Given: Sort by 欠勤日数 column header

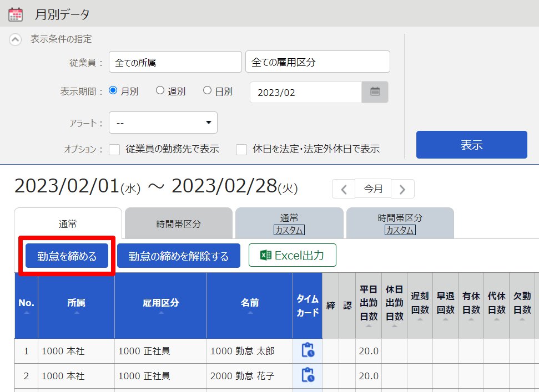Looking at the screenshot, I should click(522, 306).
